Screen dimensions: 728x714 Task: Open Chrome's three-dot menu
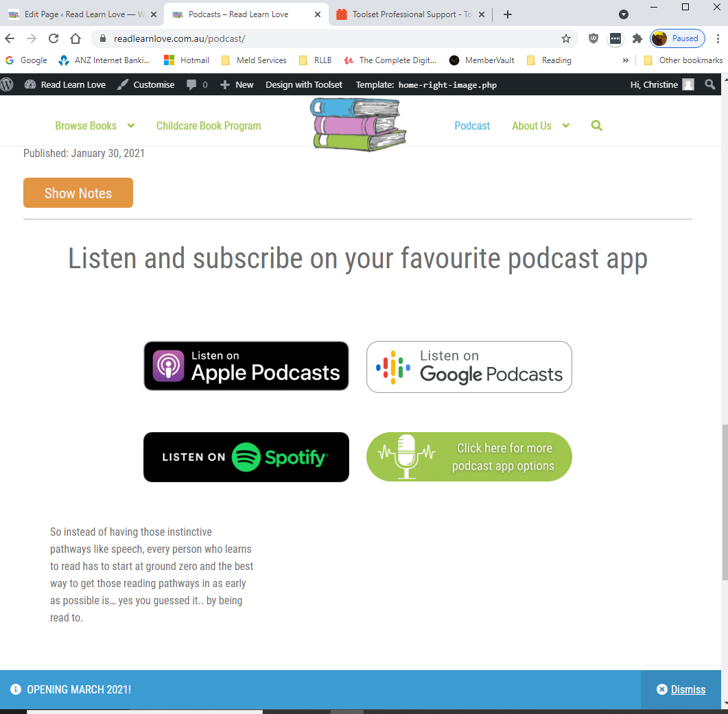[718, 38]
